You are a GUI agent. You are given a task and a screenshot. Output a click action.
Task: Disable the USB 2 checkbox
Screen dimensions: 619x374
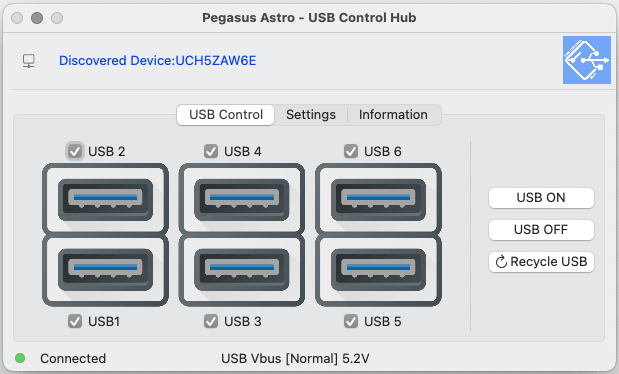click(75, 151)
